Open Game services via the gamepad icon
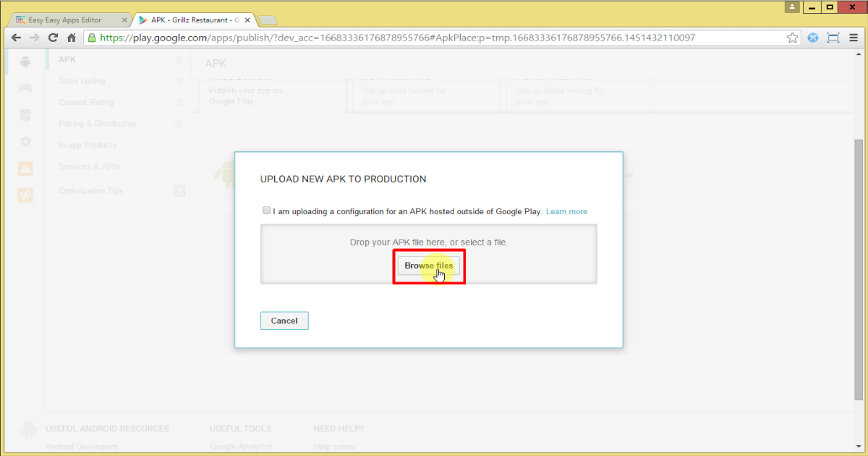868x456 pixels. [25, 88]
